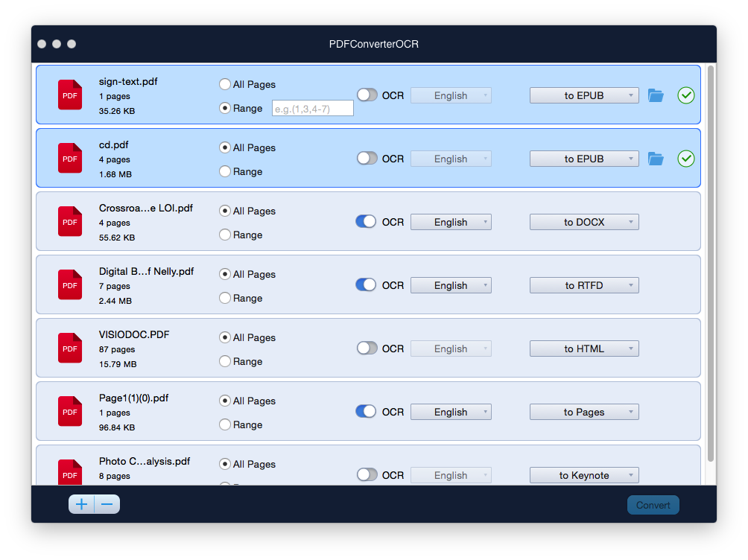Viewport: 748px width, 560px height.
Task: Enable OCR for VISIODOC.PDF
Action: tap(365, 348)
